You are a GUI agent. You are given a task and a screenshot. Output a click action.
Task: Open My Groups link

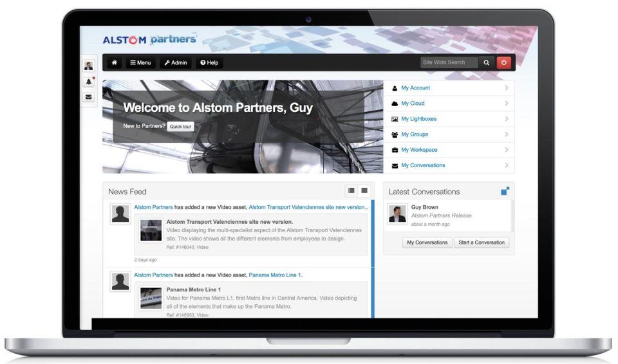(x=414, y=134)
